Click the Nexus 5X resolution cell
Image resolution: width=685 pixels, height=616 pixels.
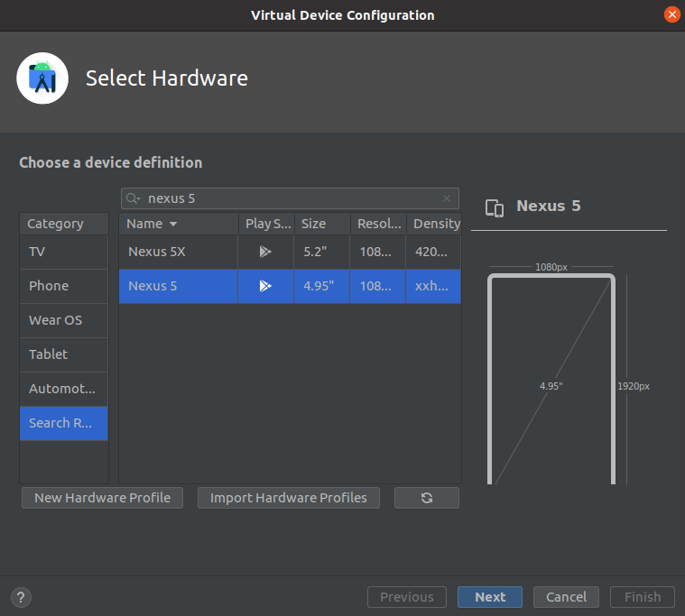click(377, 252)
